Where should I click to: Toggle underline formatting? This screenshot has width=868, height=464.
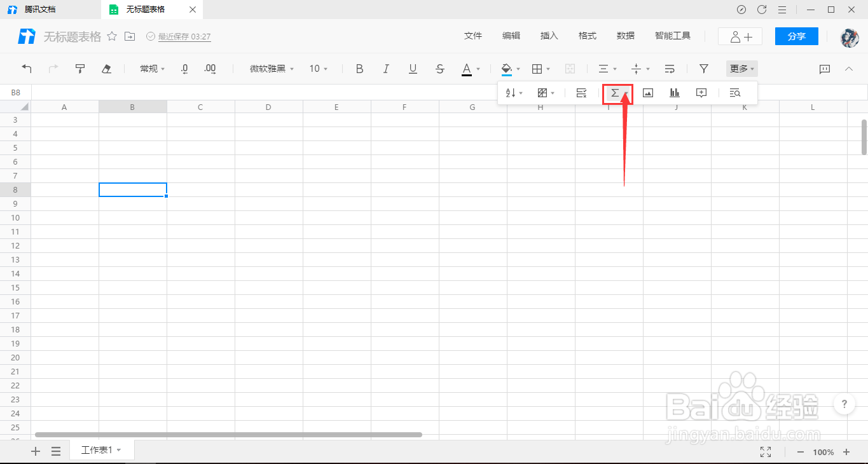413,69
